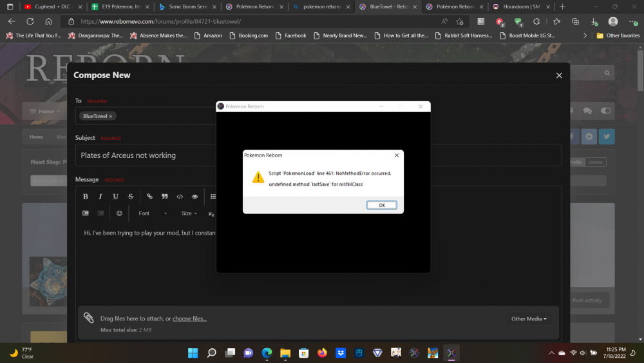Toggle the site theme switch in header
This screenshot has width=644, height=363.
[605, 111]
